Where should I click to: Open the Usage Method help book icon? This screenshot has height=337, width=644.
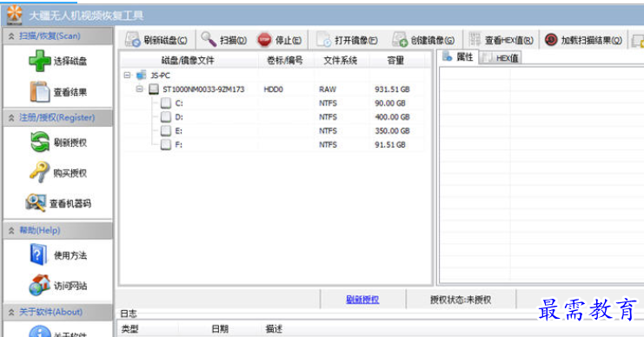(38, 254)
